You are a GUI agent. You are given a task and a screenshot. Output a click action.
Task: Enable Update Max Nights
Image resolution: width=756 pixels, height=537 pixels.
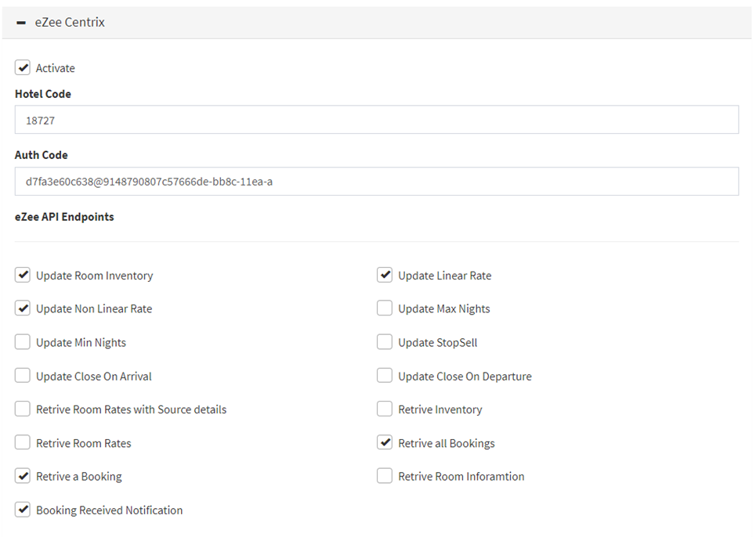(x=385, y=308)
